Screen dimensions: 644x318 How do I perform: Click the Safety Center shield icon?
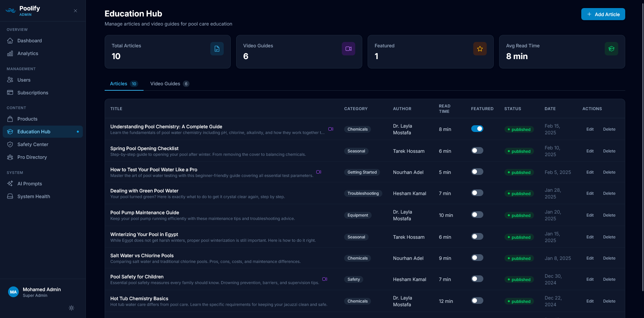pyautogui.click(x=10, y=144)
